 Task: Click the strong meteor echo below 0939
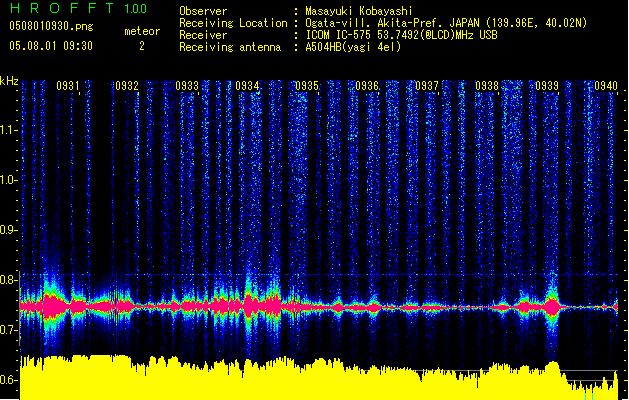[552, 307]
